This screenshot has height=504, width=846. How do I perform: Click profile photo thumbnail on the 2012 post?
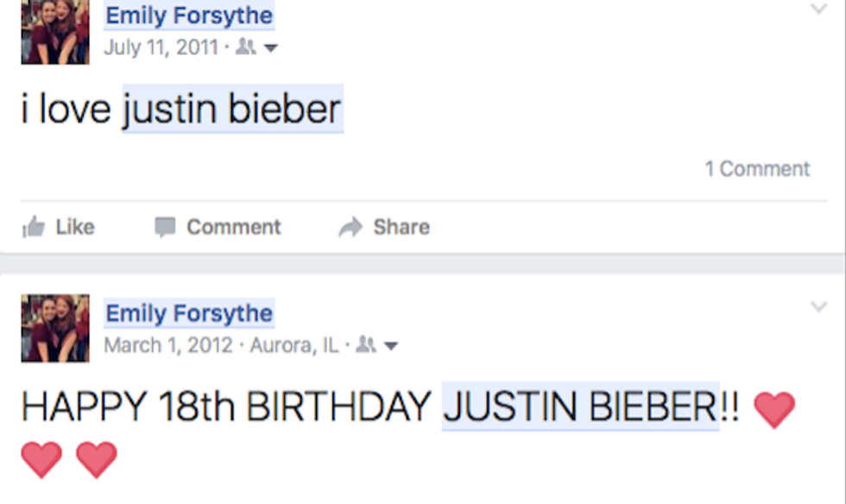pos(55,328)
